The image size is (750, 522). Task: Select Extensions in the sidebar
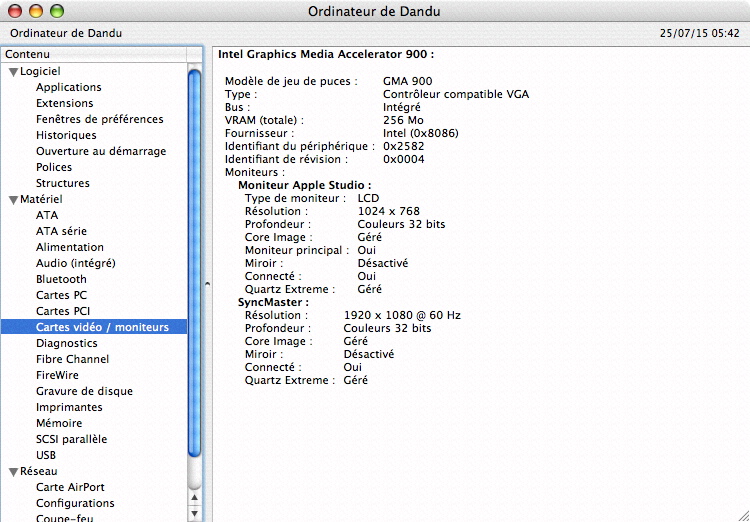click(x=65, y=103)
